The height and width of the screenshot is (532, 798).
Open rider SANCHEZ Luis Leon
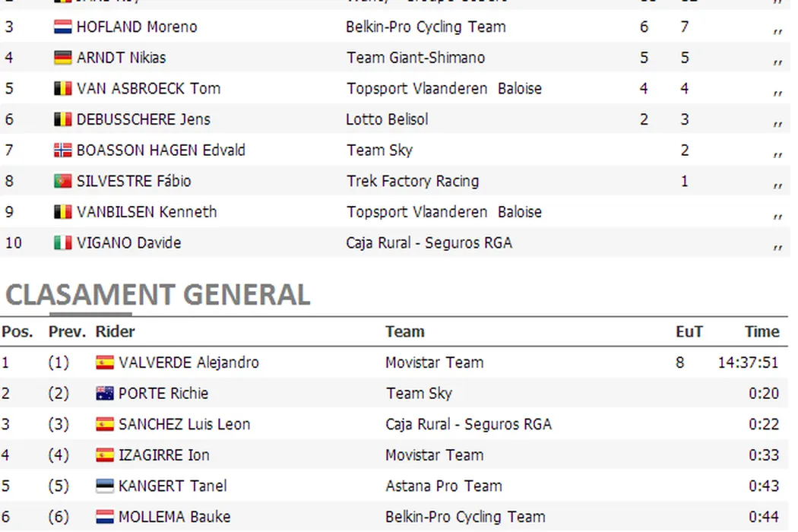point(184,424)
